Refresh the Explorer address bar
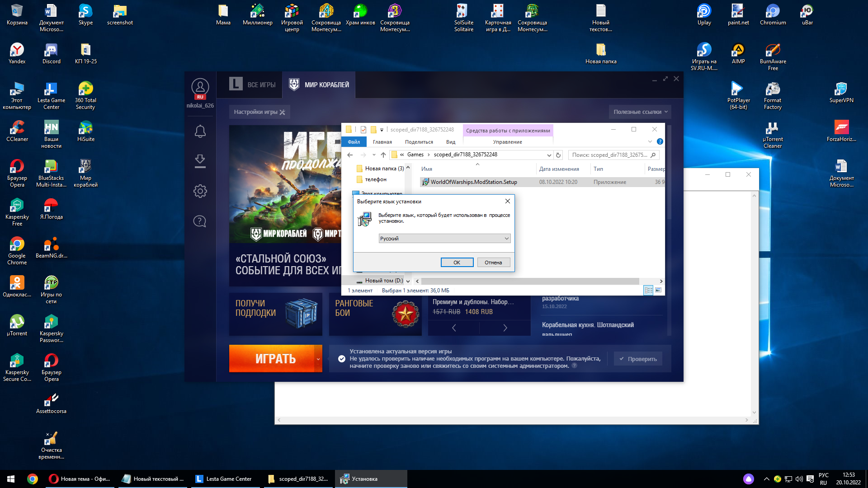The width and height of the screenshot is (868, 488). tap(558, 155)
